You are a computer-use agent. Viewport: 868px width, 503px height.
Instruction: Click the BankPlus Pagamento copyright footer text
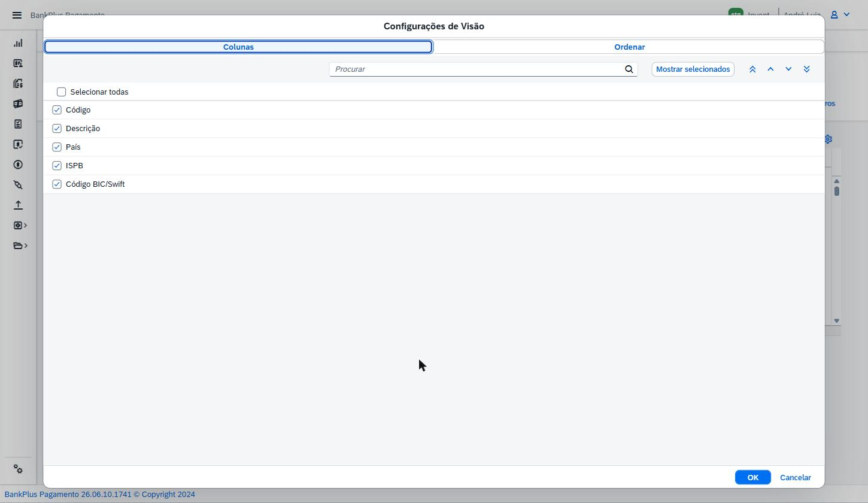click(99, 495)
